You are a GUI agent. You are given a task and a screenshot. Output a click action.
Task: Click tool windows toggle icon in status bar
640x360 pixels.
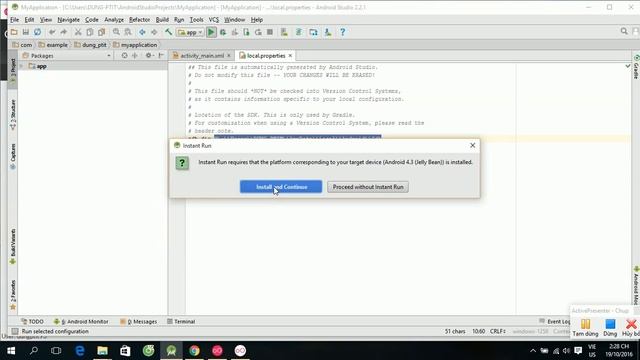15,331
